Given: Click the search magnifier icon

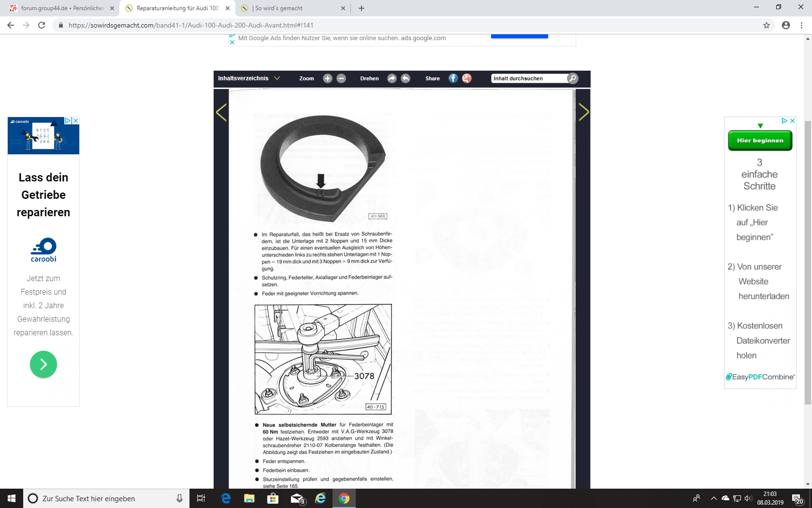Looking at the screenshot, I should pos(572,78).
